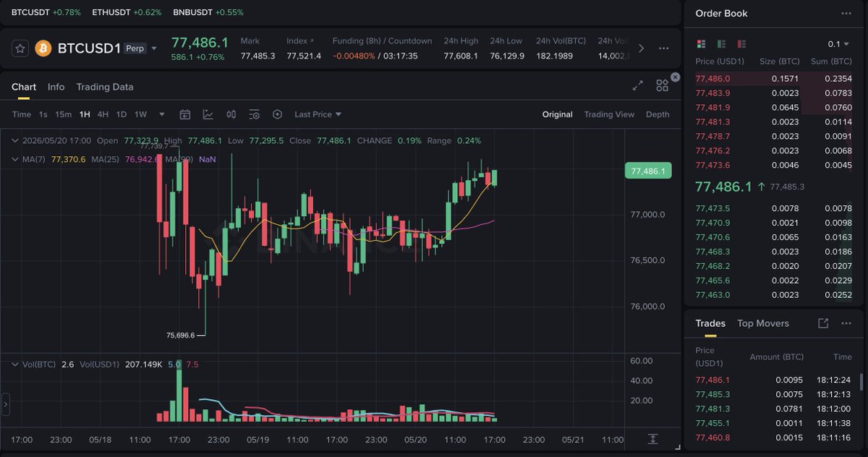Image resolution: width=868 pixels, height=457 pixels.
Task: Click the MA(7) indicator label
Action: [34, 159]
